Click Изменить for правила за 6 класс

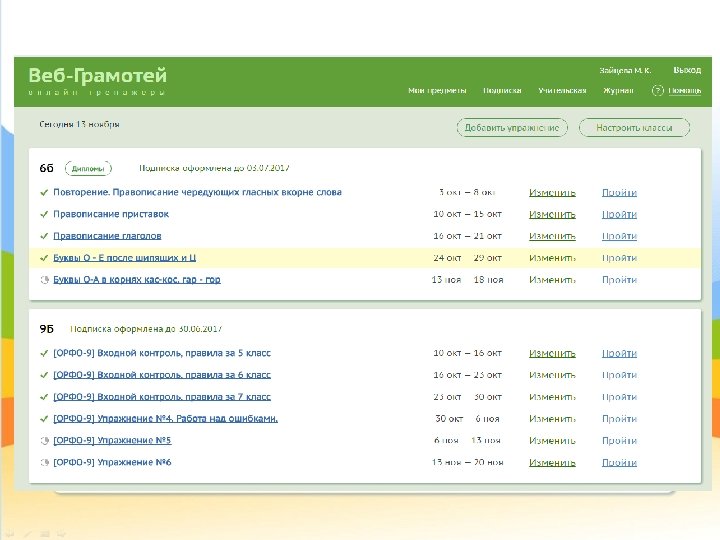[552, 375]
